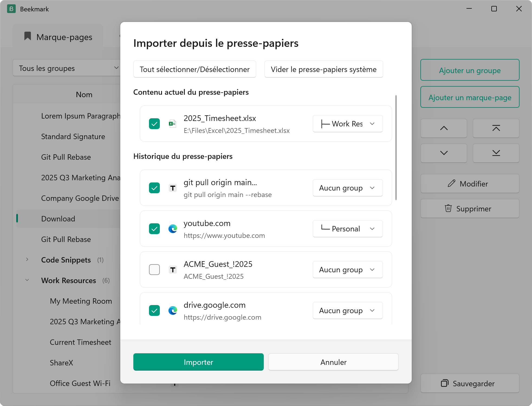Open group dropdown for git pull origin main
This screenshot has height=406, width=532.
tap(348, 188)
